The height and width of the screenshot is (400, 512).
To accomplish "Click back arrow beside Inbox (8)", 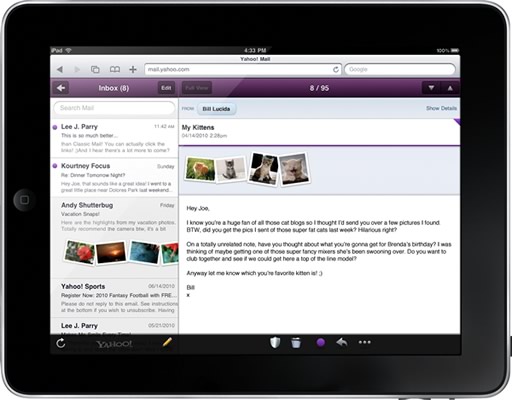I will pos(61,88).
